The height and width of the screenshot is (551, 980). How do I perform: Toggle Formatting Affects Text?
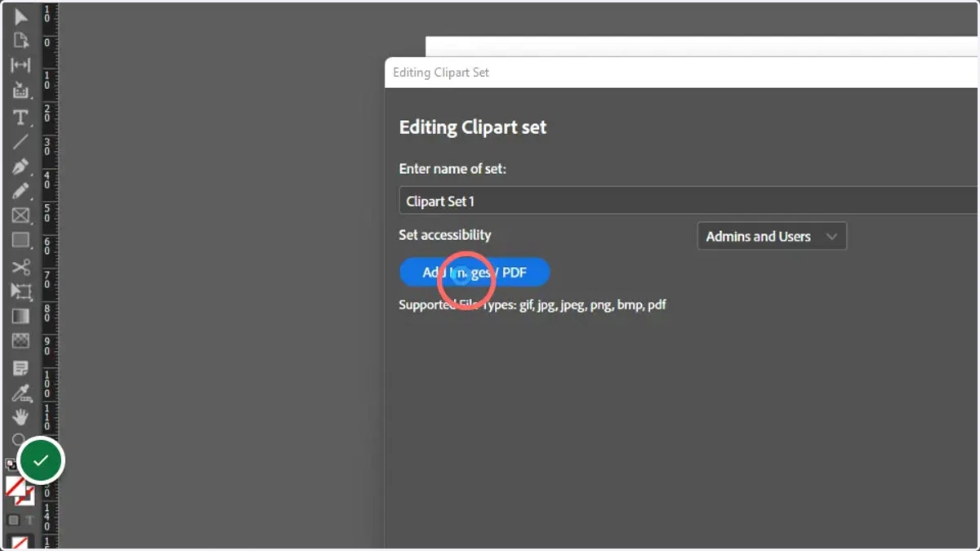29,520
